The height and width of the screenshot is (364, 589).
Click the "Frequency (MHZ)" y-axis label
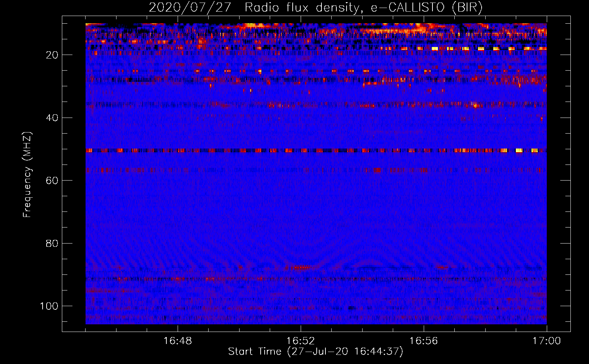click(x=27, y=175)
